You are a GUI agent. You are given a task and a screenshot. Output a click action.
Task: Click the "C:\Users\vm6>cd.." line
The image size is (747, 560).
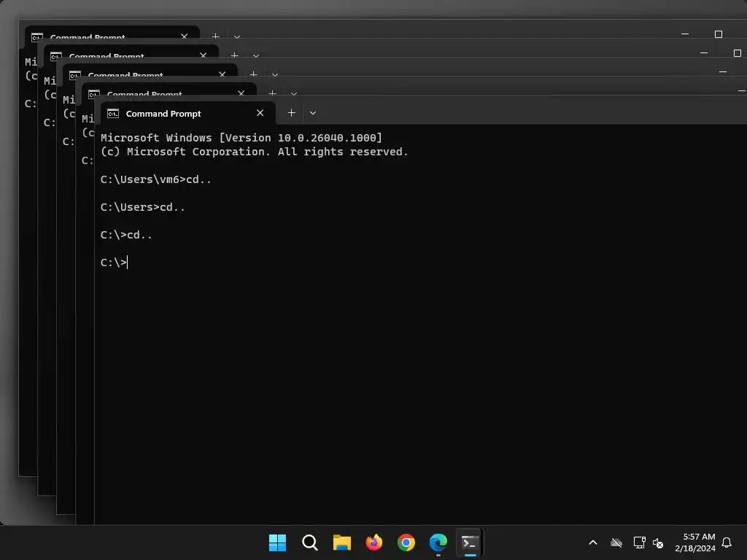[x=156, y=179]
